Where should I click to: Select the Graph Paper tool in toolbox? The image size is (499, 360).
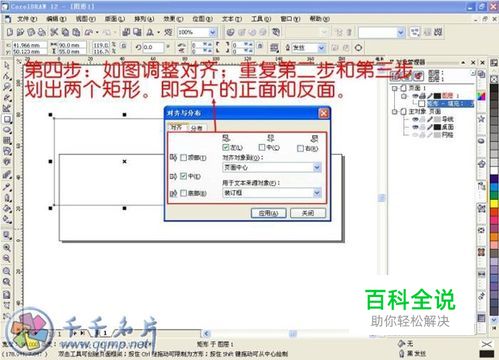(7, 141)
